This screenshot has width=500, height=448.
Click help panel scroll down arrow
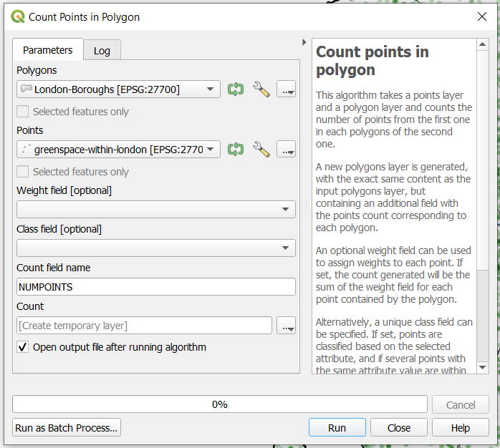click(483, 367)
